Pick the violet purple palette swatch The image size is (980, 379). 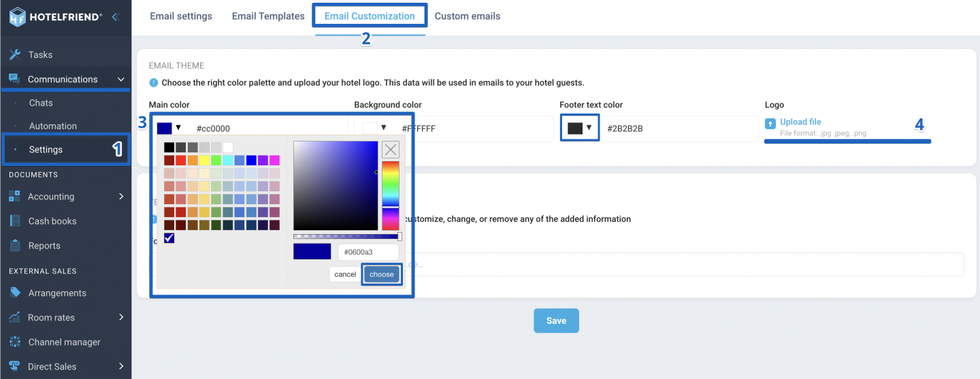coord(263,160)
